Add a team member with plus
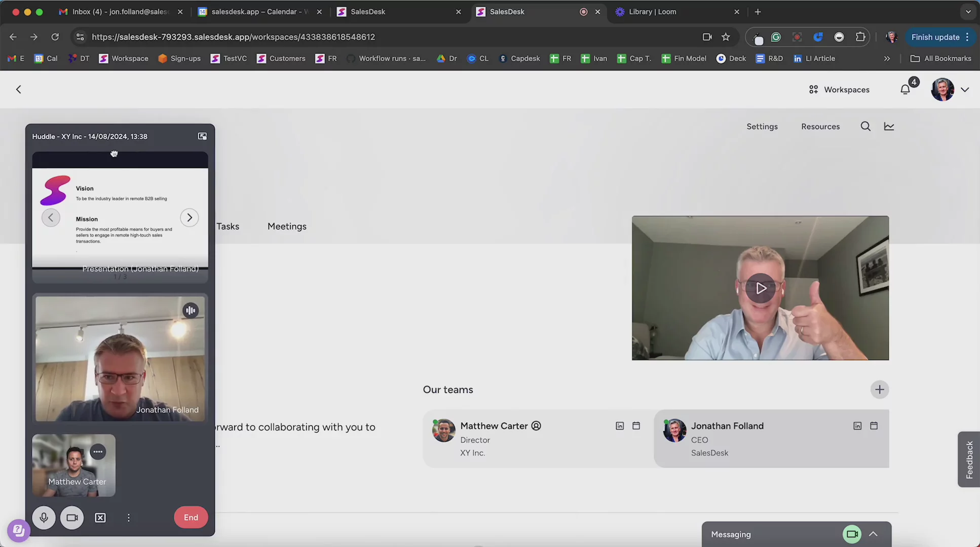The height and width of the screenshot is (547, 980). [x=880, y=389]
